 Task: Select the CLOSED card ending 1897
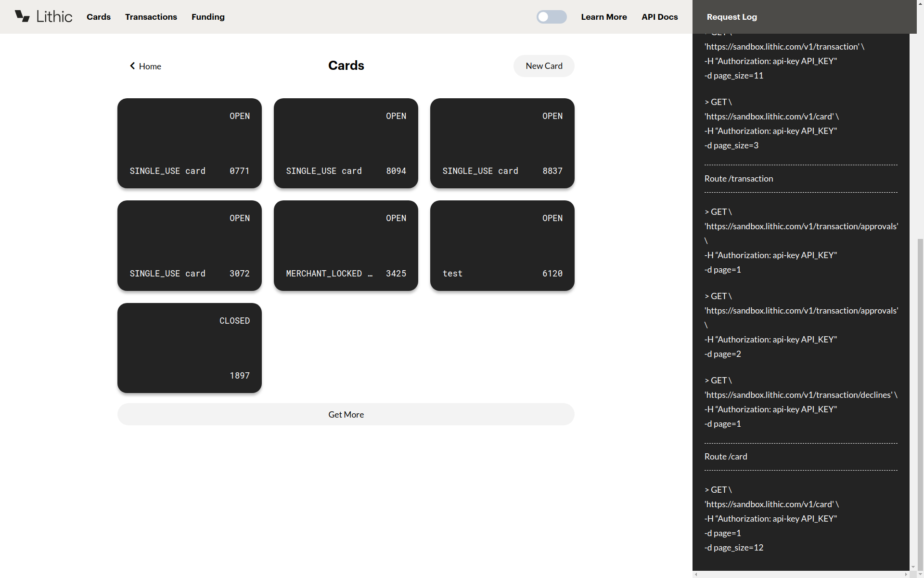pyautogui.click(x=190, y=348)
